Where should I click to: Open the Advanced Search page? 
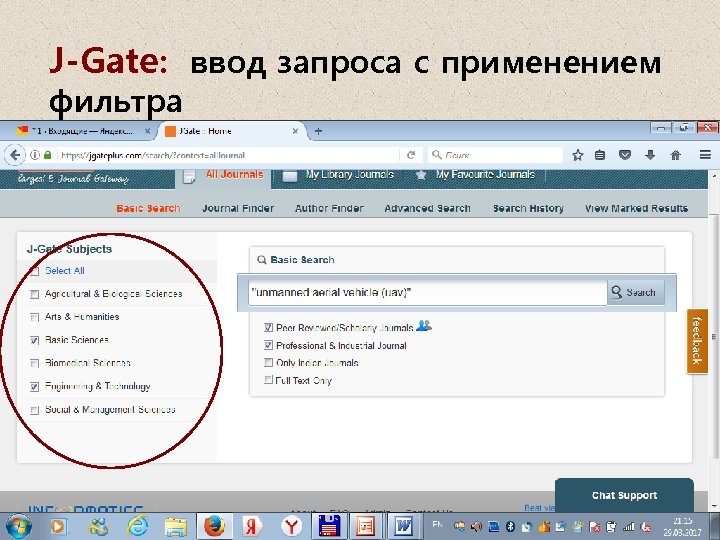pos(428,208)
